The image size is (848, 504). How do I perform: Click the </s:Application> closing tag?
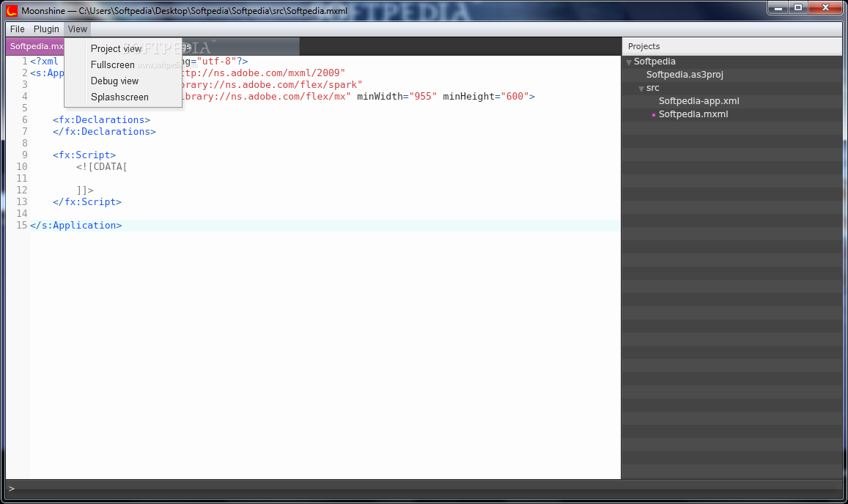pos(75,226)
